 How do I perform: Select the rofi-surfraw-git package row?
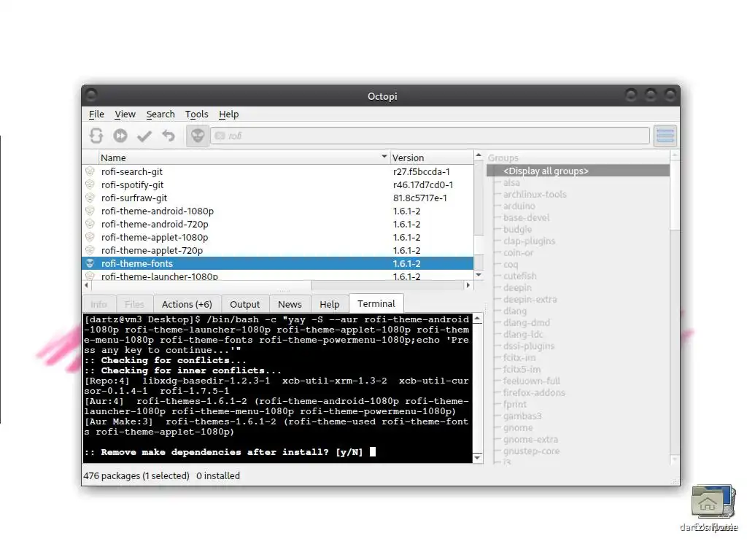pyautogui.click(x=278, y=198)
